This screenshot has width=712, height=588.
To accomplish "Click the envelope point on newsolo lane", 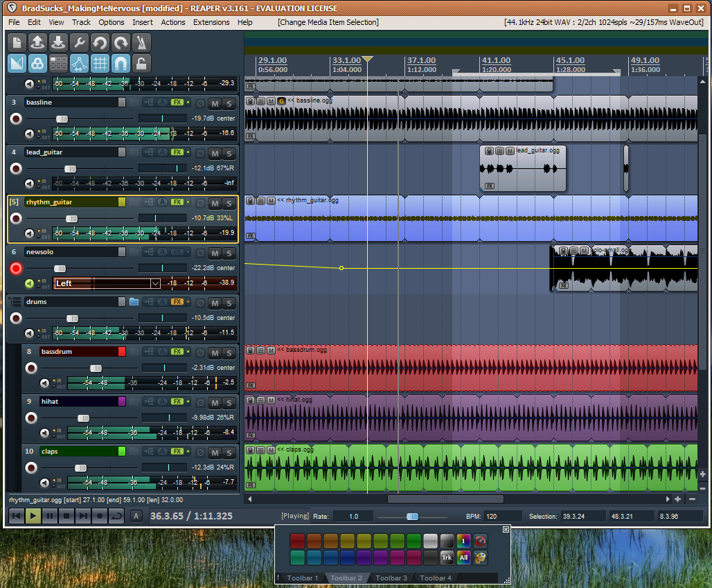I will [341, 268].
